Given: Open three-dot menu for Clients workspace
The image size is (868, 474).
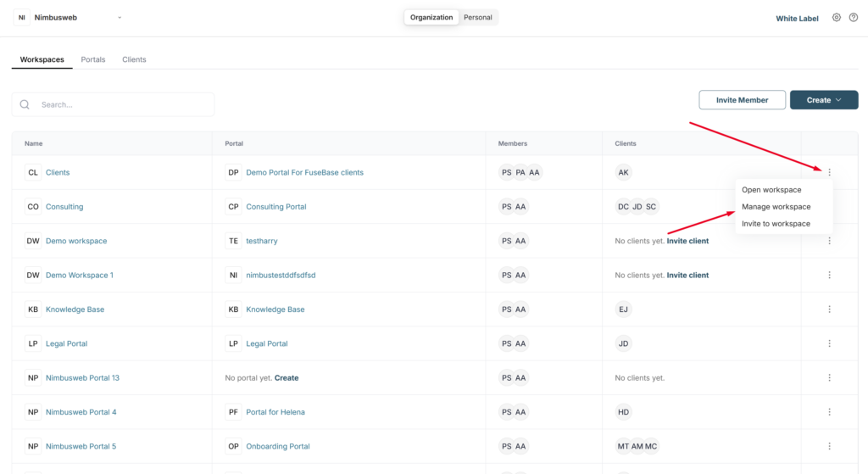Looking at the screenshot, I should coord(829,172).
